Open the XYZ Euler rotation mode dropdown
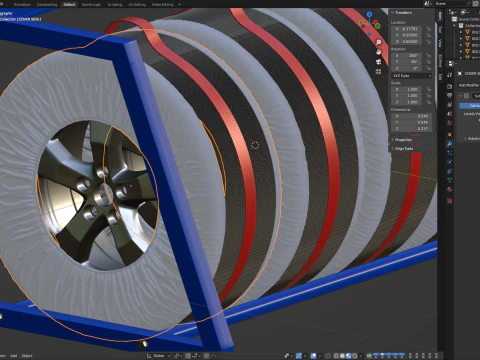This screenshot has height=360, width=480. click(412, 76)
